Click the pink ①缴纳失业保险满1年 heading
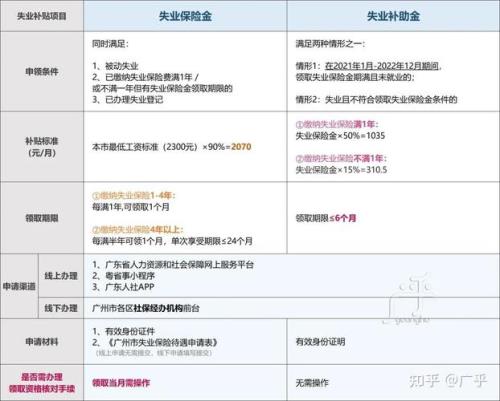This screenshot has width=500, height=401. pyautogui.click(x=337, y=124)
